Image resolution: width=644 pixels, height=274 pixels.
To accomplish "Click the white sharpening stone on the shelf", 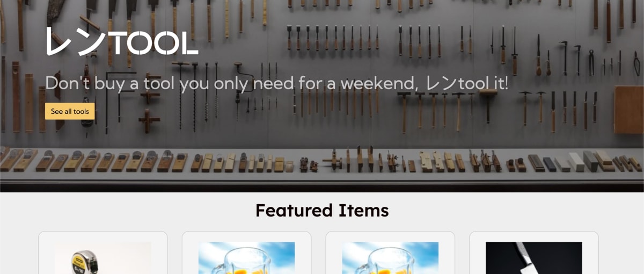I will point(576,161).
